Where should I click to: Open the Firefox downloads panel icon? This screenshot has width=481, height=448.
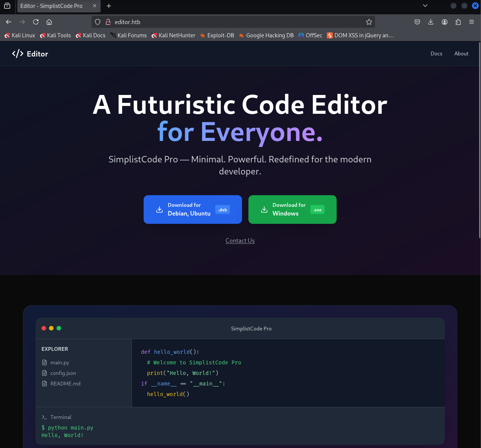[x=431, y=22]
